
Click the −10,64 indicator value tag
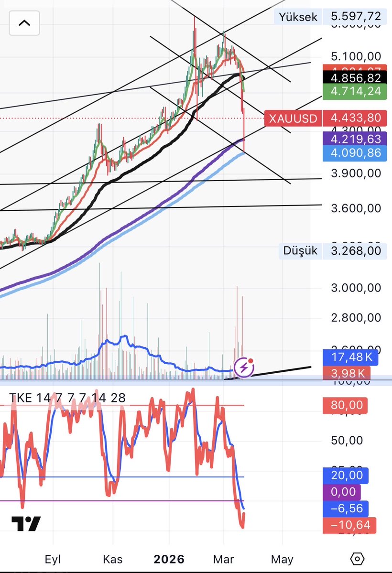click(x=349, y=526)
